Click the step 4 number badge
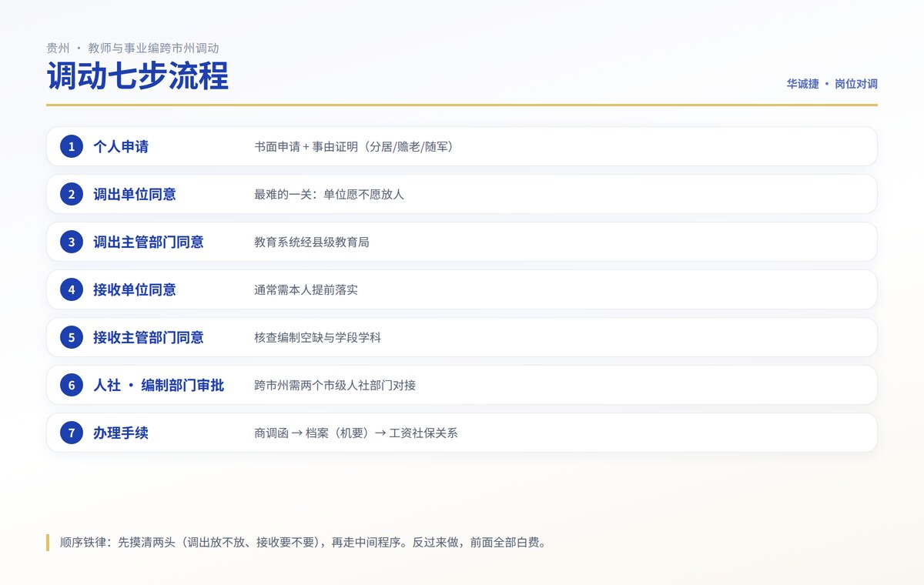Screen dimensions: 924x585 click(x=72, y=289)
